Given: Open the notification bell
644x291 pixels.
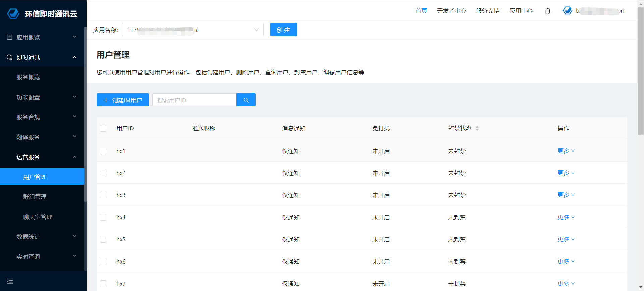Looking at the screenshot, I should (x=548, y=11).
